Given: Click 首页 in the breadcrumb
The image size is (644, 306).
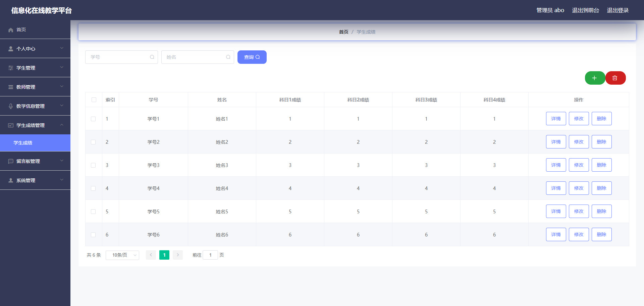Looking at the screenshot, I should [x=343, y=32].
